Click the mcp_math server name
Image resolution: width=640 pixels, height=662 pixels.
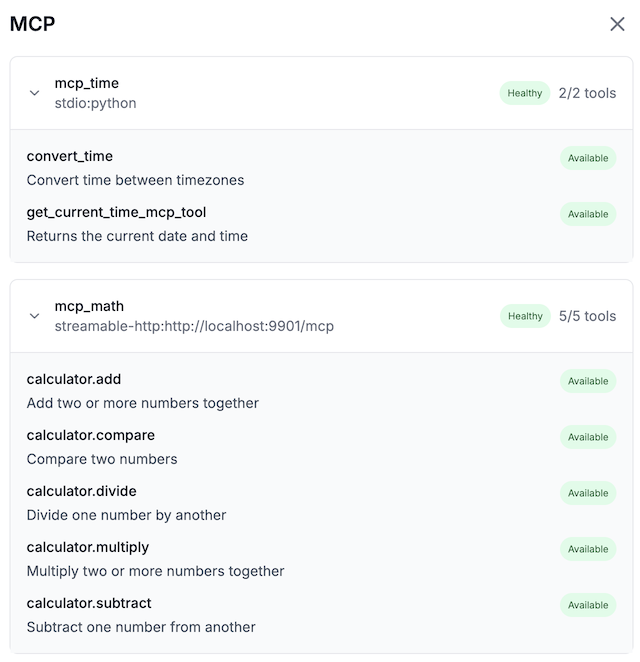(x=89, y=306)
